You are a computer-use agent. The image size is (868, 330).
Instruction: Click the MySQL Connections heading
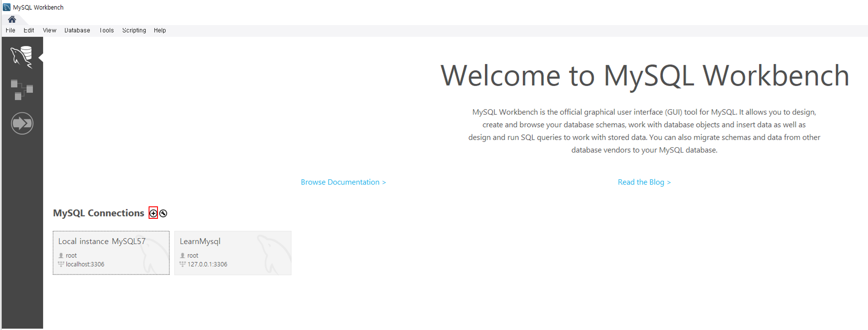(x=99, y=213)
